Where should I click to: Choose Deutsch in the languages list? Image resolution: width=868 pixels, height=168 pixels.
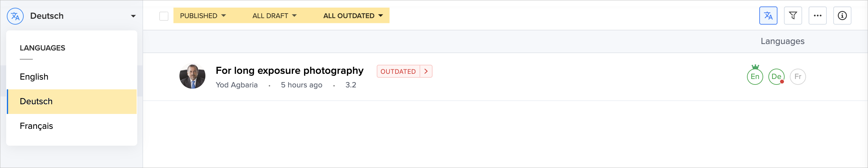(x=36, y=101)
